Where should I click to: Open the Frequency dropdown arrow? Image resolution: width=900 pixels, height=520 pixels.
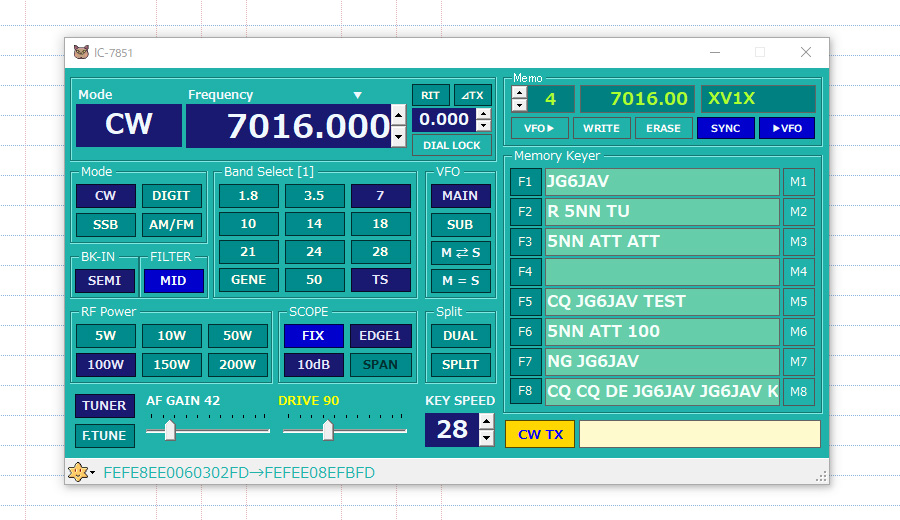pyautogui.click(x=358, y=96)
